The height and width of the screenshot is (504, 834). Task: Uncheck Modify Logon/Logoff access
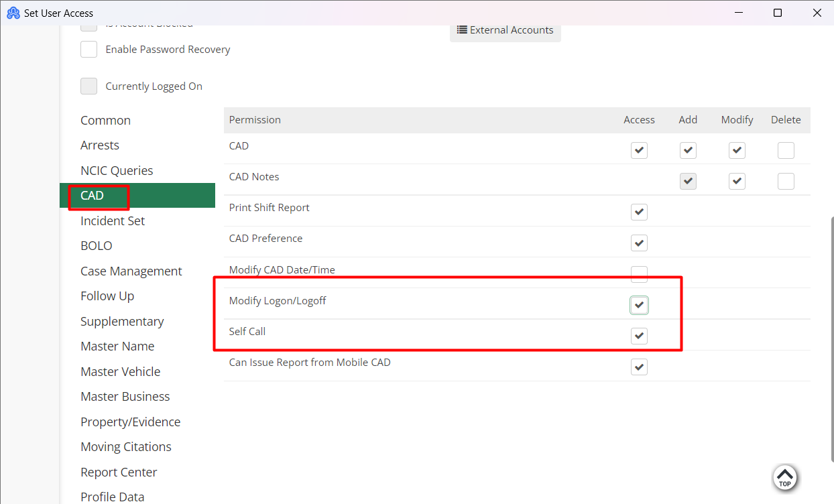639,305
